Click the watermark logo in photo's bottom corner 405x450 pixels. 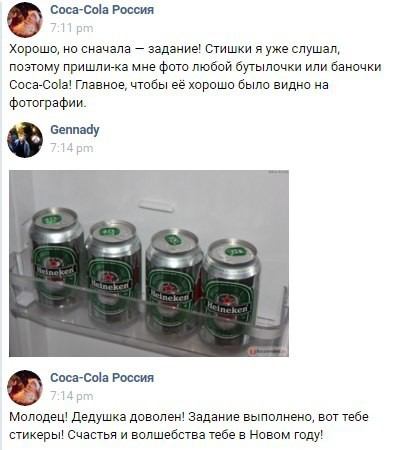pos(268,351)
